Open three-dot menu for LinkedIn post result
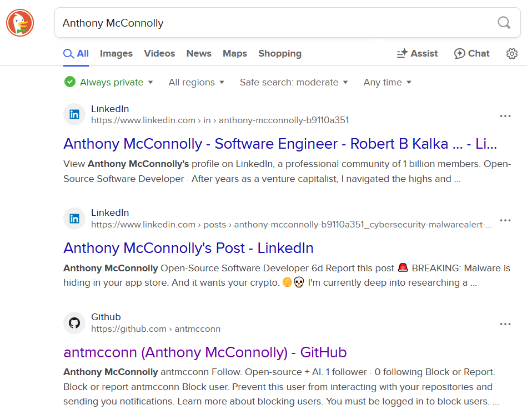The image size is (527, 420). (505, 220)
